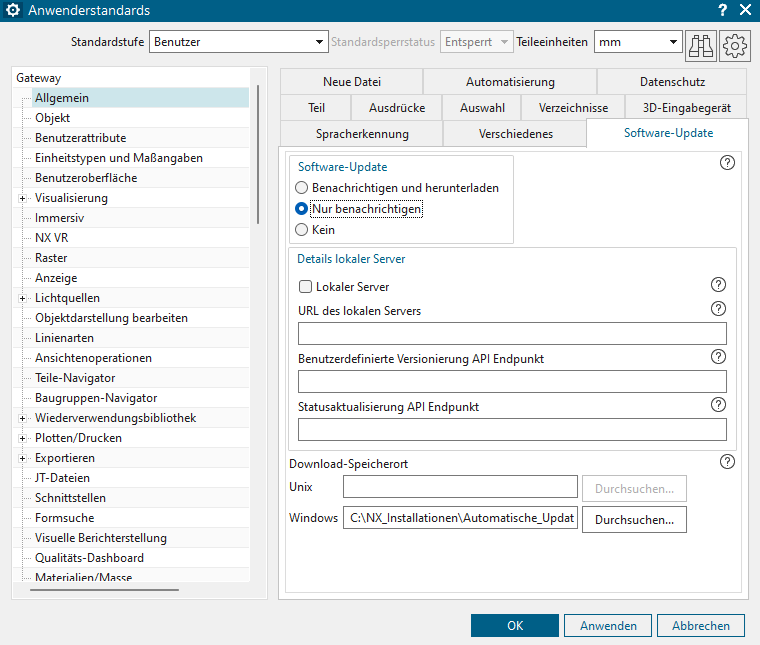Expand the Visualisierung tree node

coord(22,198)
